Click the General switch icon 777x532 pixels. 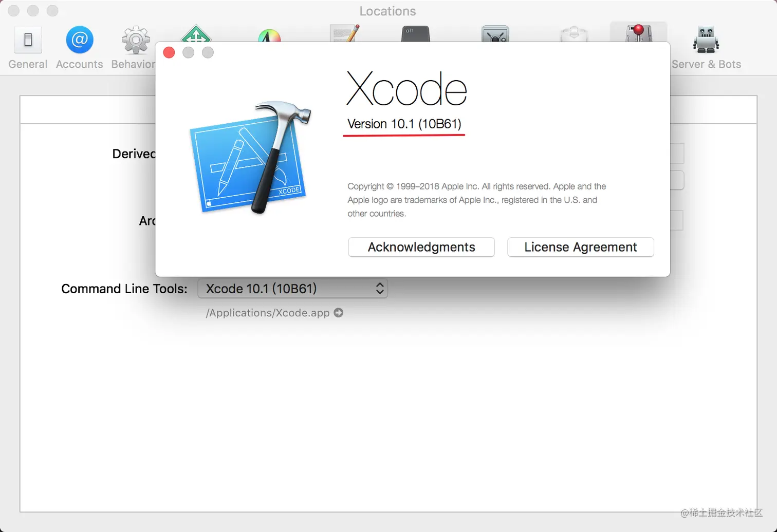[x=28, y=40]
